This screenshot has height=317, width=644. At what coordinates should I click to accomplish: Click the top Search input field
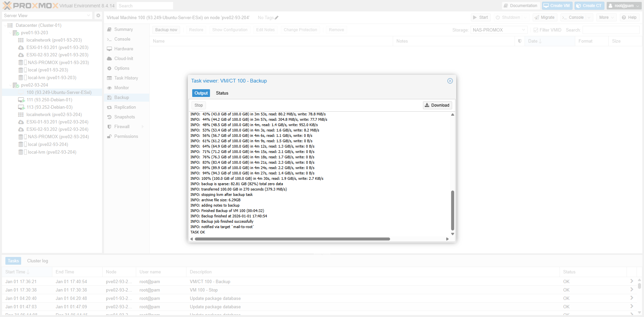[145, 6]
